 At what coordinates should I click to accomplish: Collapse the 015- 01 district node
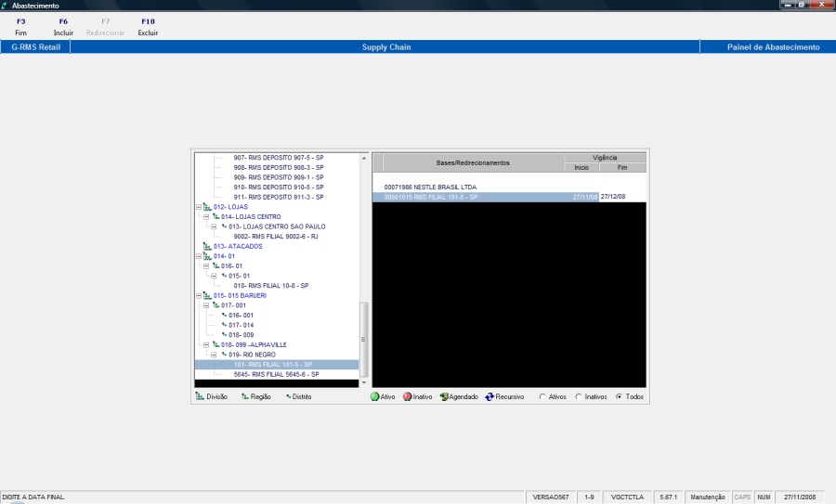click(214, 276)
